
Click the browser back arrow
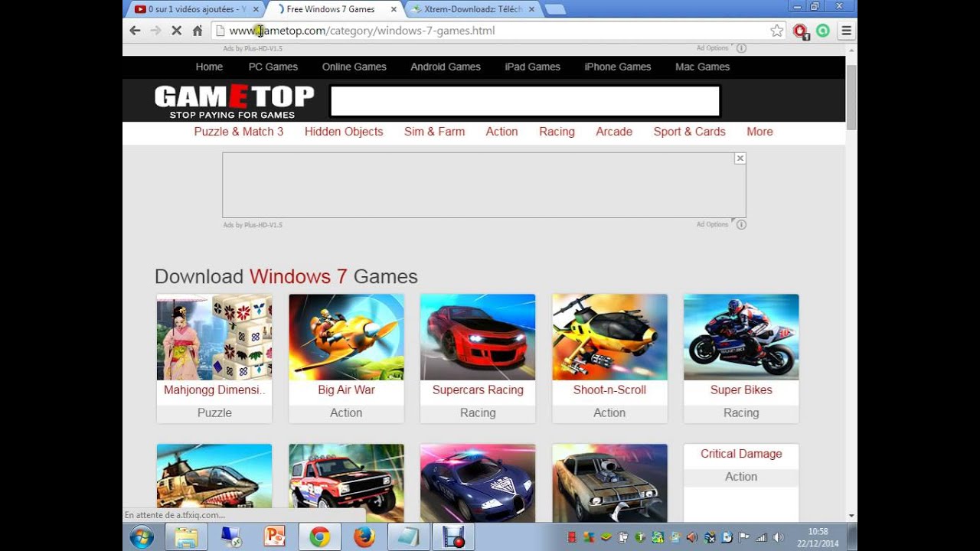pyautogui.click(x=135, y=31)
